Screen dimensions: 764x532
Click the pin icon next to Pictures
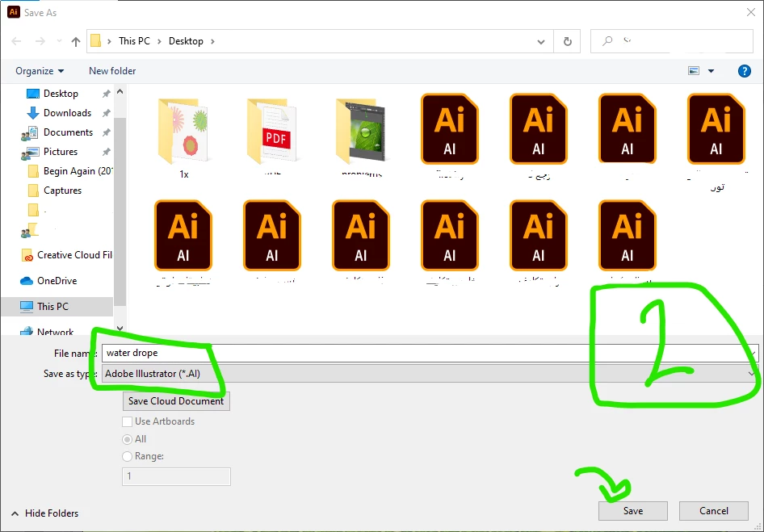(107, 152)
